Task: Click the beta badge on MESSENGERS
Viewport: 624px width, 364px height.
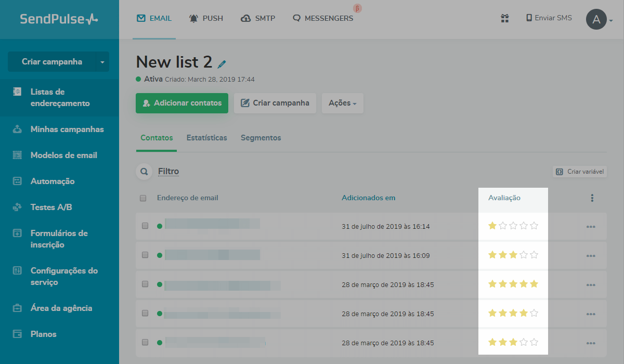Action: (358, 8)
